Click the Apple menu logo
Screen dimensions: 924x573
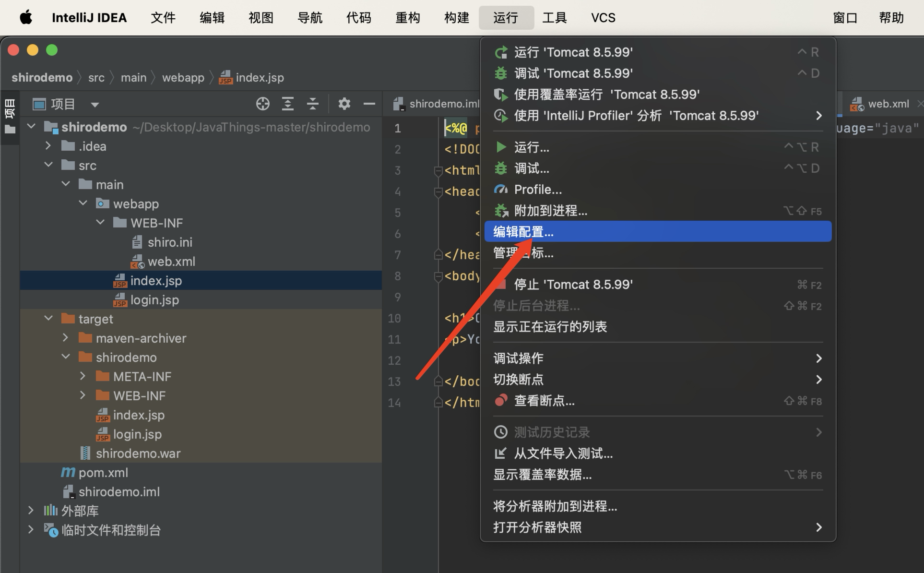[26, 17]
